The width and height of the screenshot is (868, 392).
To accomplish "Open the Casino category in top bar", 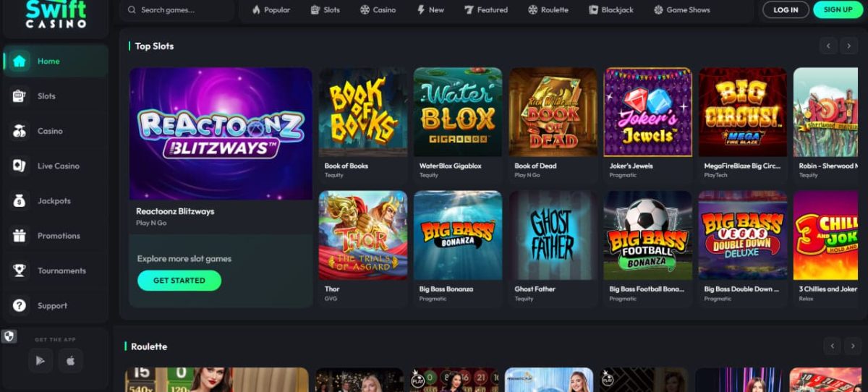I will click(378, 10).
